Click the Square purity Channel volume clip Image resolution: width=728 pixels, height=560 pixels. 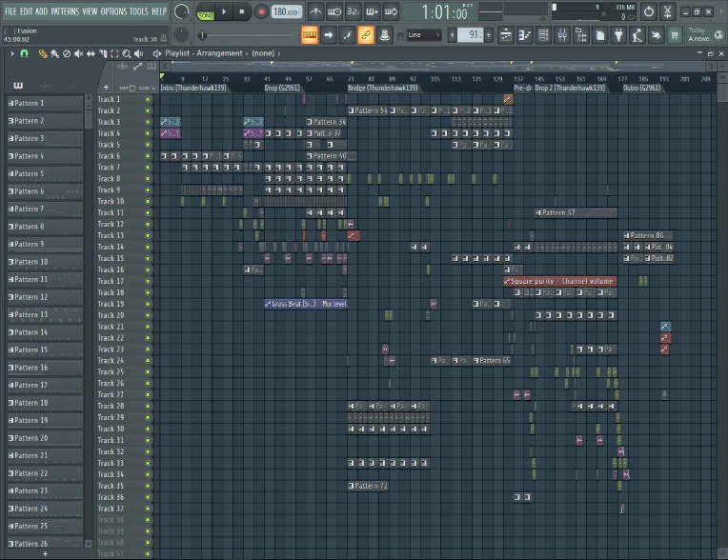(560, 281)
